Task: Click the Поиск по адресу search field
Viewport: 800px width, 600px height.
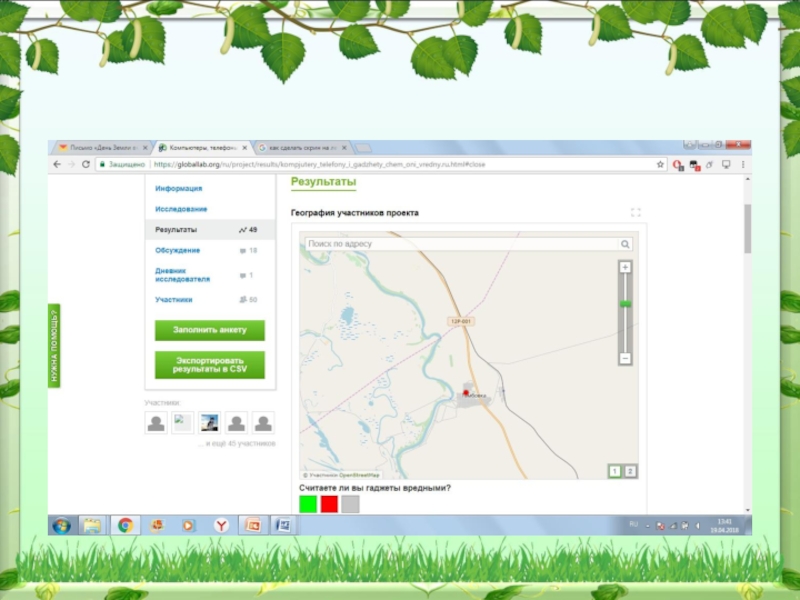Action: (460, 244)
